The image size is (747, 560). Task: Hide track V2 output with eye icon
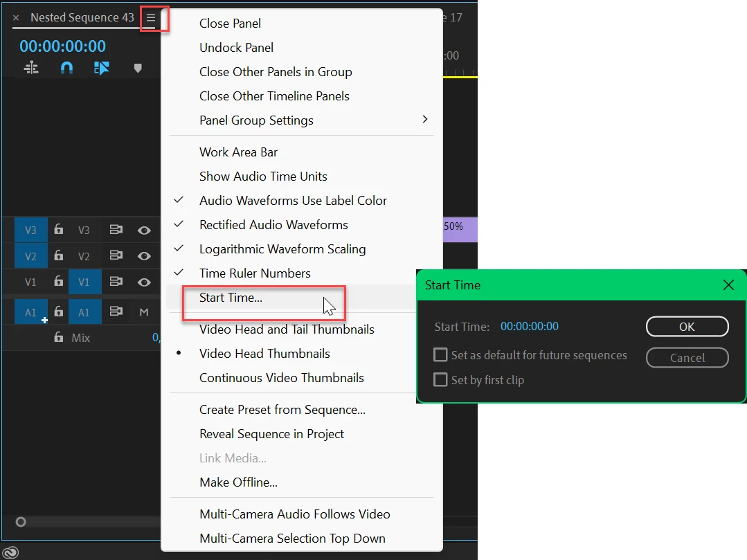tap(144, 256)
